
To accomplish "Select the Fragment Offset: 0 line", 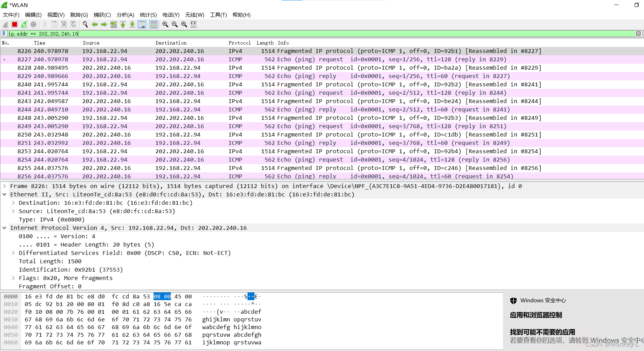I will tap(50, 286).
